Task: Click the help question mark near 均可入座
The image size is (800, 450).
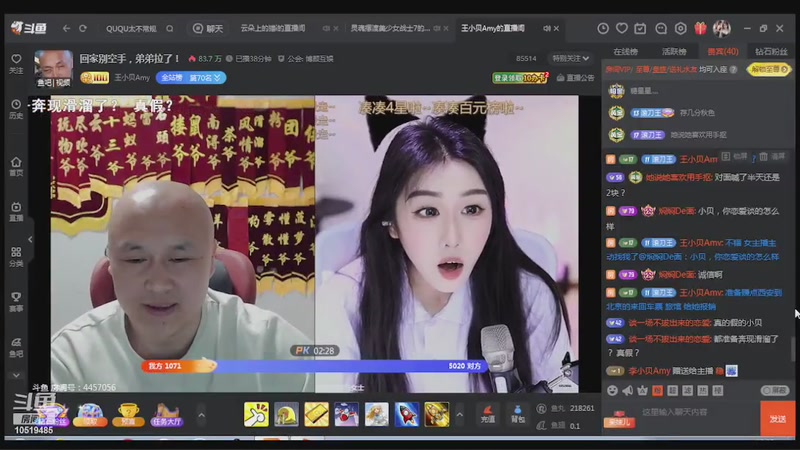Action: click(x=733, y=69)
